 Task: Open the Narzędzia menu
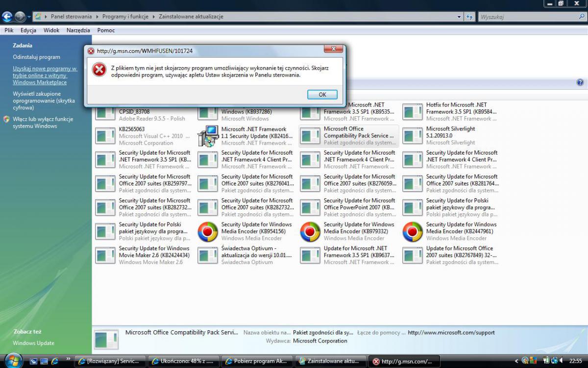78,30
